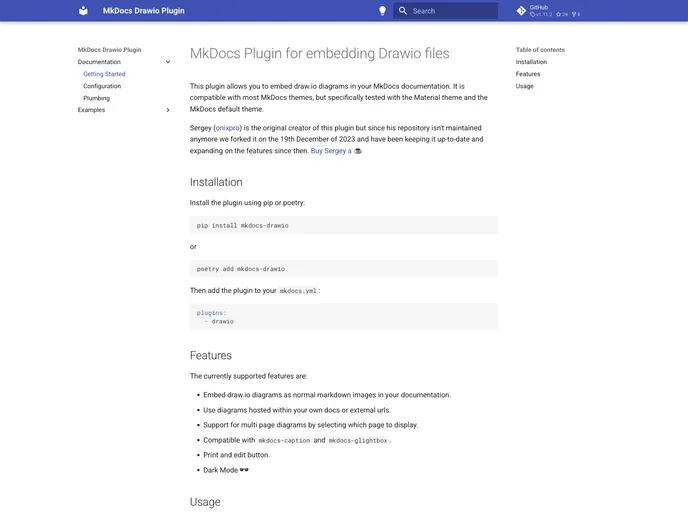Select the Examples navigation item
Viewport: 688px width, 512px height.
(91, 110)
